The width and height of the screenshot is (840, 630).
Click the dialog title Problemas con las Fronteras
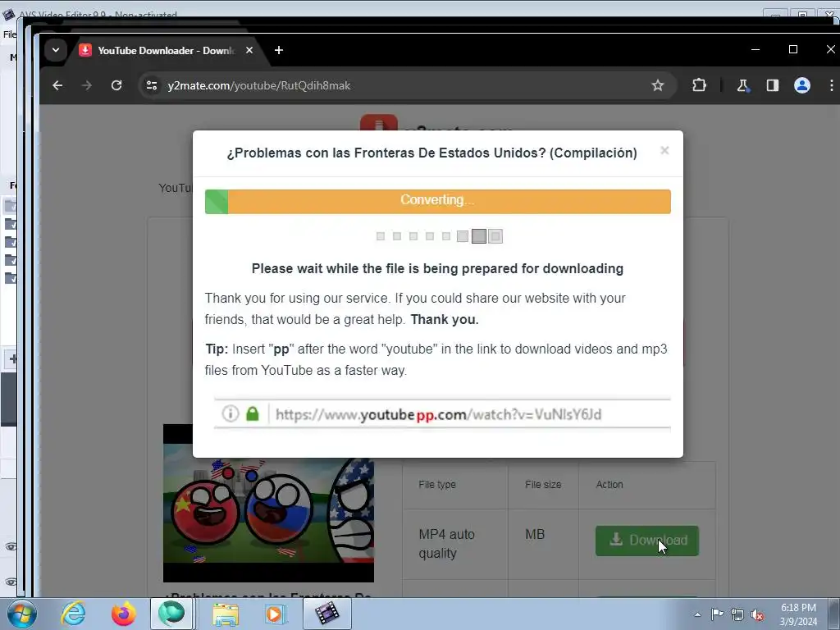click(x=431, y=153)
